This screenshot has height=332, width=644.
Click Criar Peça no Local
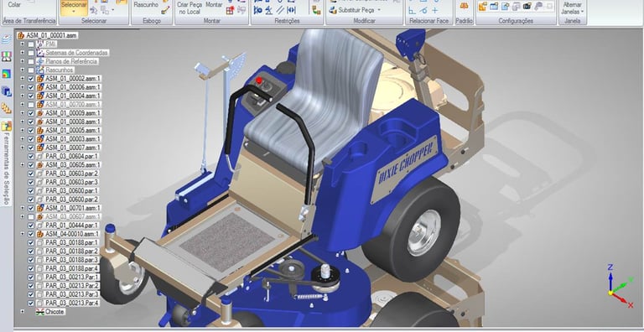click(x=190, y=8)
